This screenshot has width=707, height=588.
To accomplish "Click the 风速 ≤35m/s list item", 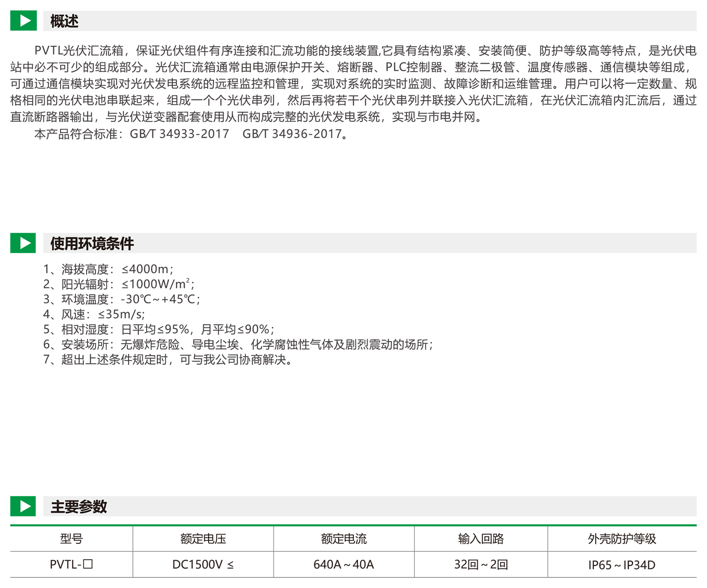I will [x=94, y=314].
